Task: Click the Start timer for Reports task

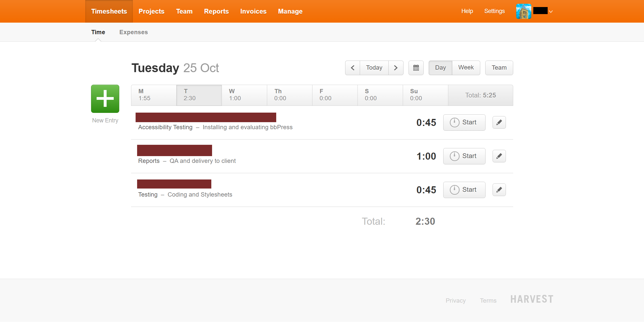Action: (x=464, y=156)
